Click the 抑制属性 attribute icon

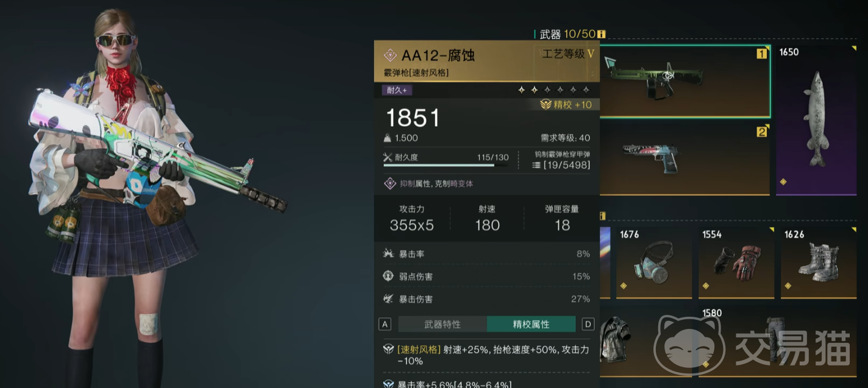coord(389,183)
